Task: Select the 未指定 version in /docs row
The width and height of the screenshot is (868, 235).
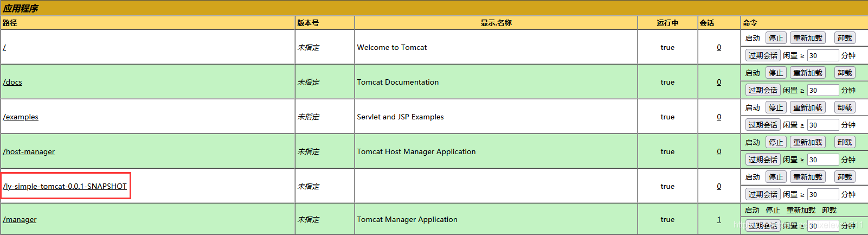Action: click(x=308, y=82)
